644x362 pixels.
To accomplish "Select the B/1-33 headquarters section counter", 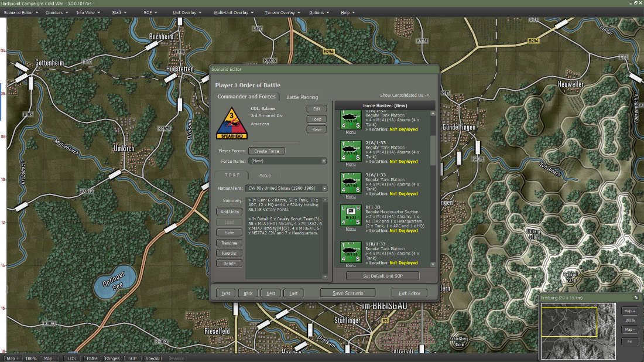I will [351, 216].
